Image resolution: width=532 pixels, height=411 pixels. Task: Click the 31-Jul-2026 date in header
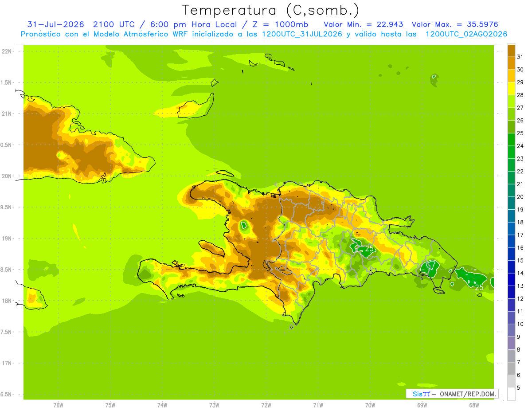(56, 24)
